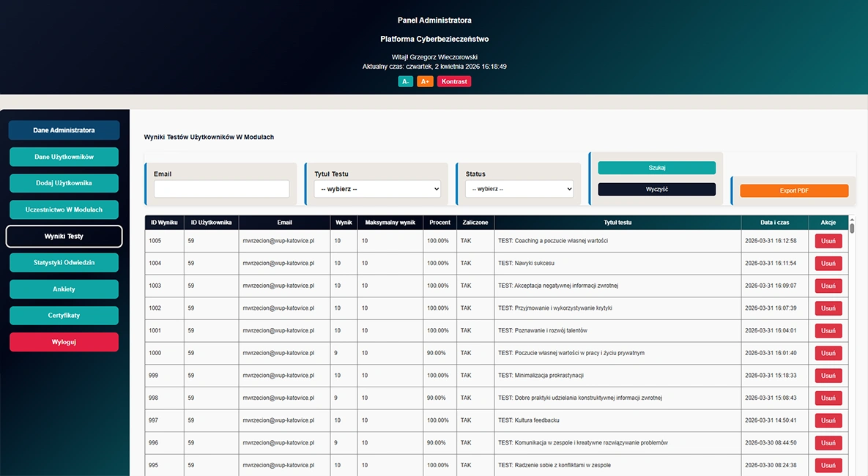The height and width of the screenshot is (476, 868).
Task: Open the Ankiety sidebar item
Action: click(x=64, y=289)
